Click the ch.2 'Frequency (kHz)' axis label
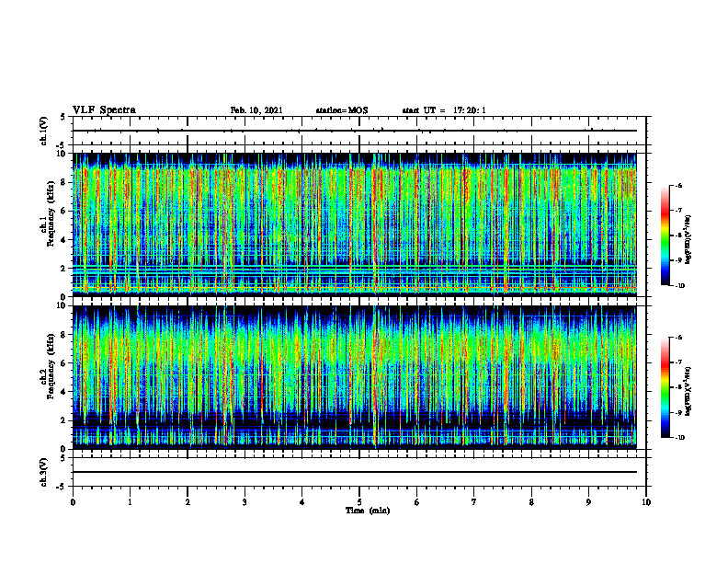 [x=51, y=366]
